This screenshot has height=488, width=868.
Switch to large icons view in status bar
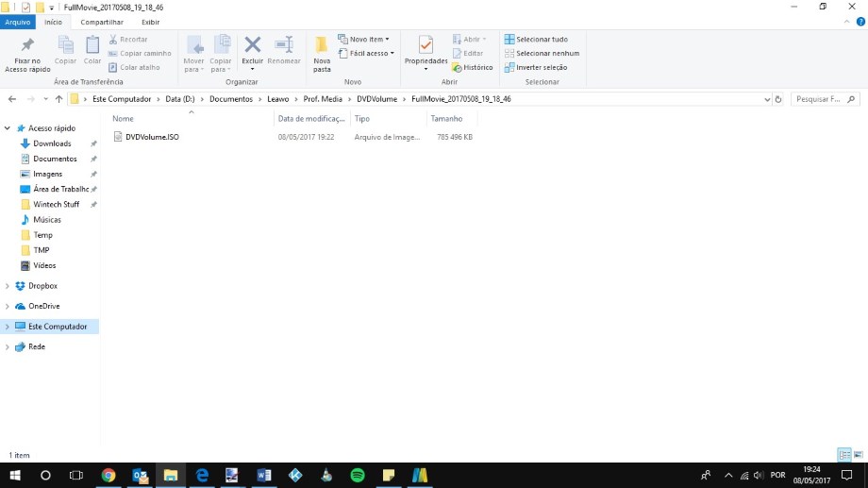coord(858,455)
